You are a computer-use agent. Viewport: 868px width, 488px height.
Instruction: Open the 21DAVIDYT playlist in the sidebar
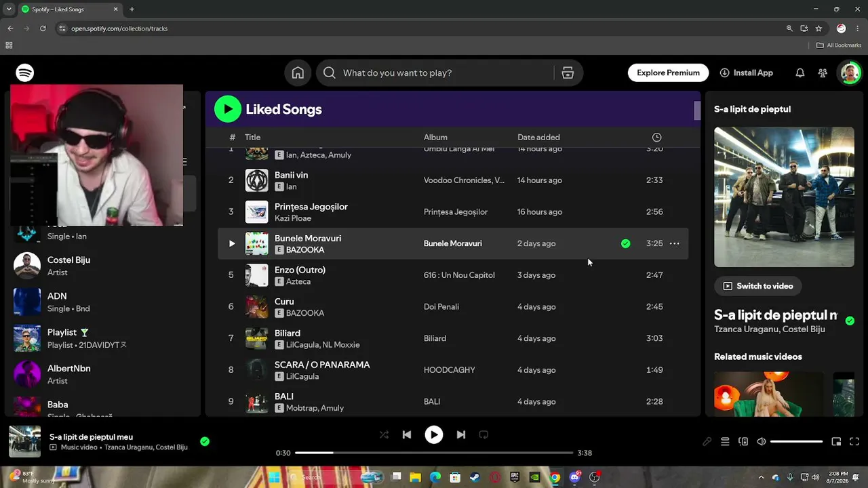tap(102, 338)
